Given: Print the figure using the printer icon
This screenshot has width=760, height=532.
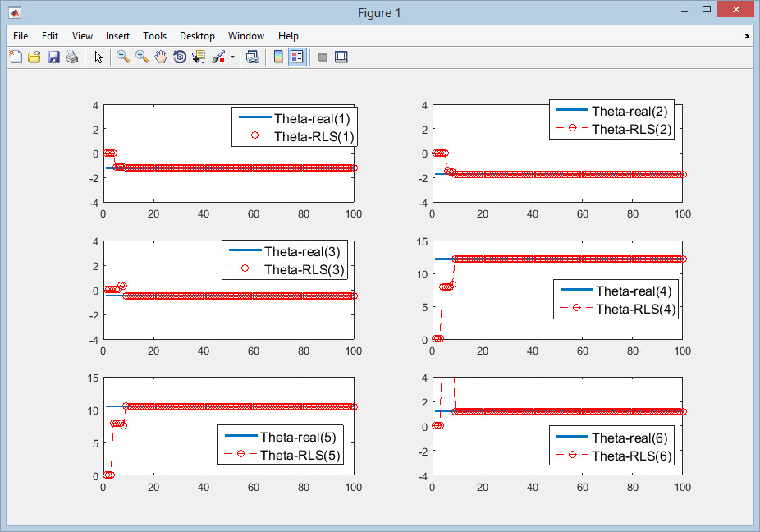Looking at the screenshot, I should pos(72,57).
